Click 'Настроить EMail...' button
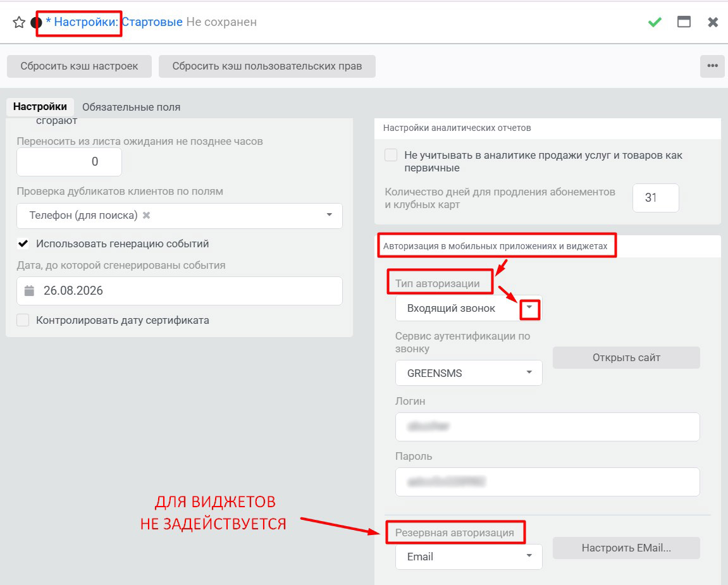 [x=626, y=548]
